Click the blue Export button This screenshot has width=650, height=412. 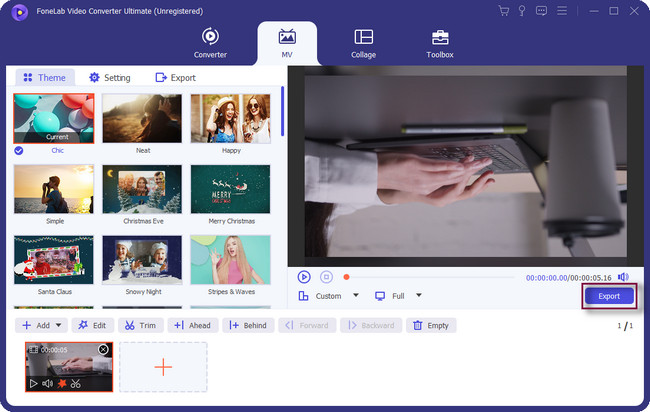click(x=609, y=296)
